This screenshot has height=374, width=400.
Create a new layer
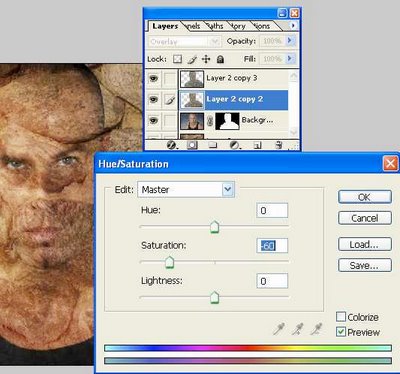[257, 145]
